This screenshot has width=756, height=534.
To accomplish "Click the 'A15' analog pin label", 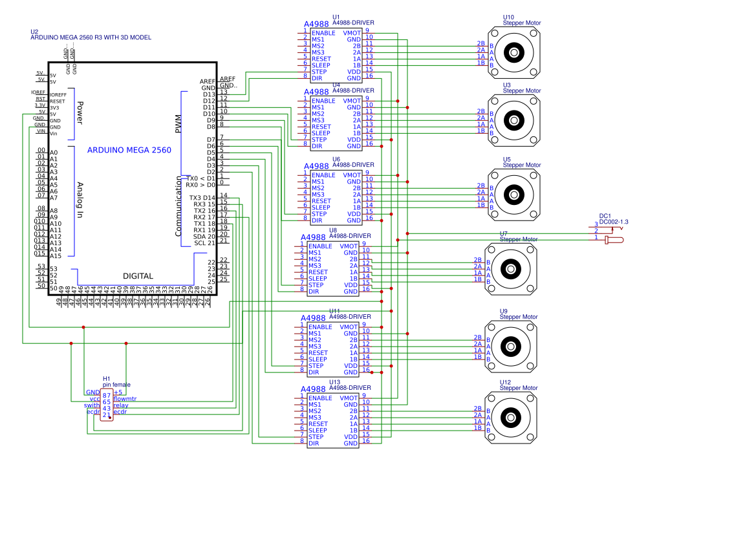I will pos(56,256).
